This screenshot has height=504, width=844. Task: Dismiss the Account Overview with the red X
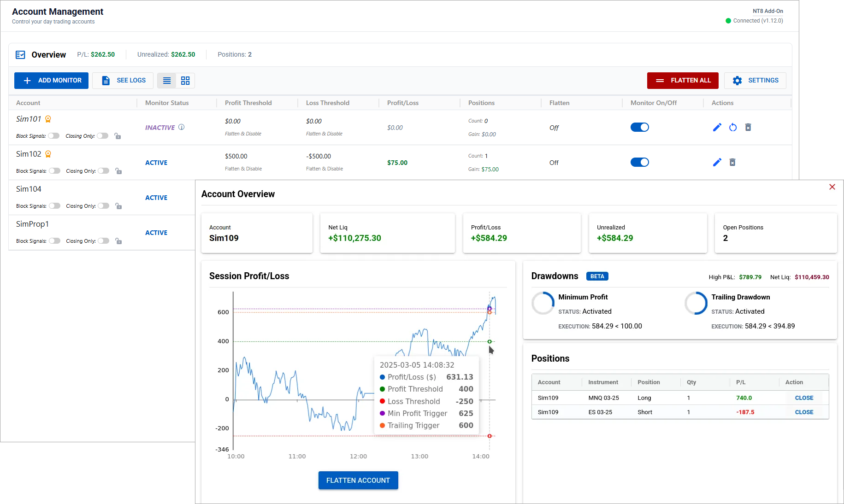832,187
